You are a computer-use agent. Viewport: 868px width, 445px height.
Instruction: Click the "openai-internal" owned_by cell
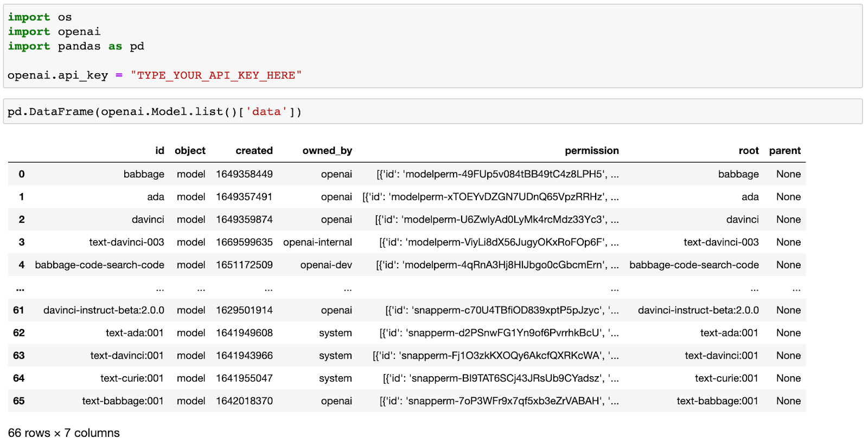[x=317, y=242]
